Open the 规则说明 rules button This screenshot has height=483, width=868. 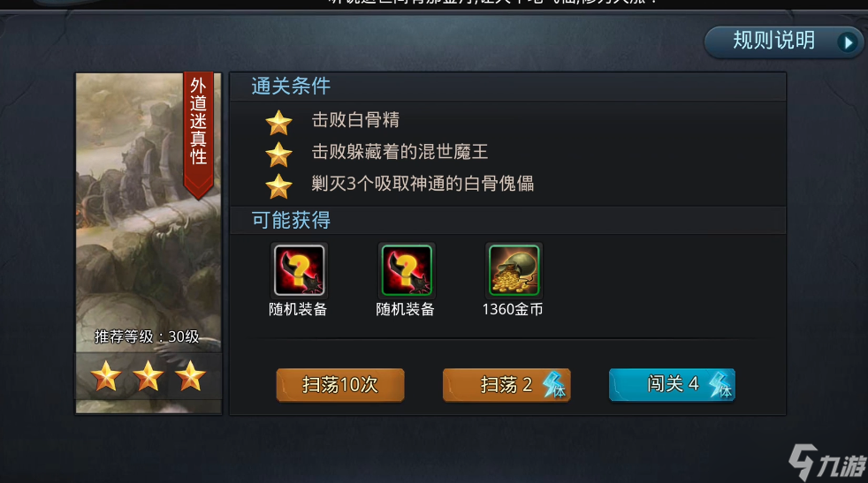click(x=783, y=42)
